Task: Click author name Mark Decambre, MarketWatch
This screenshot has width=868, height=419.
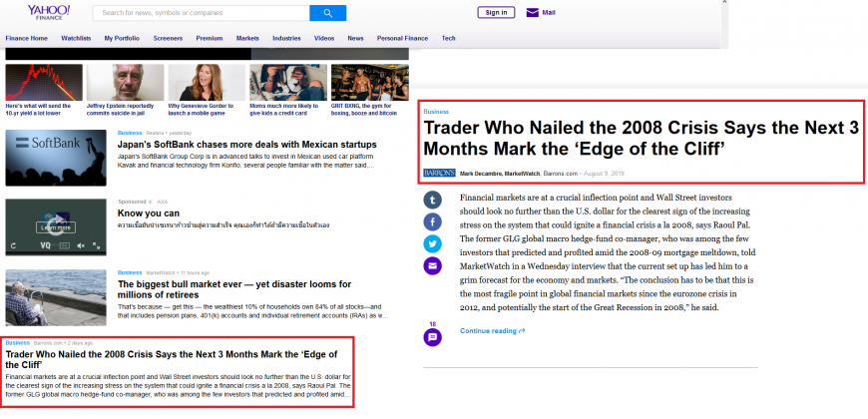Action: [x=500, y=174]
